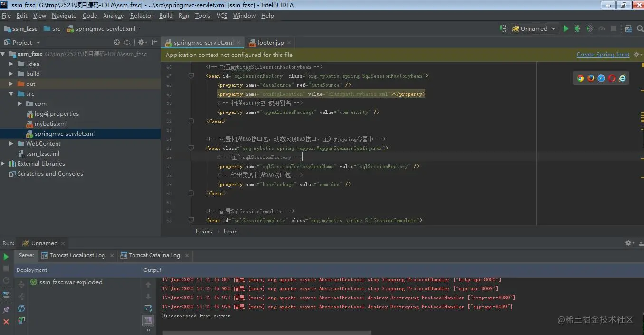
Task: Run with Coverage using the shield icon
Action: pyautogui.click(x=589, y=28)
